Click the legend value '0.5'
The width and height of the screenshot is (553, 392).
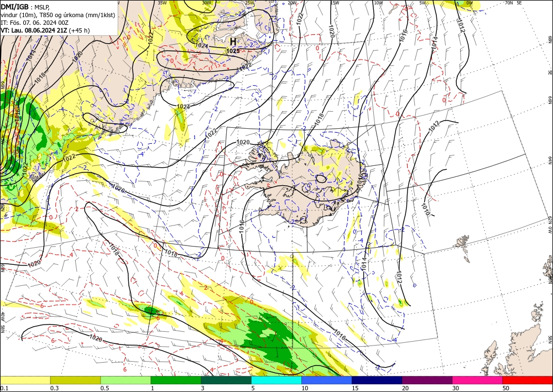click(x=104, y=388)
